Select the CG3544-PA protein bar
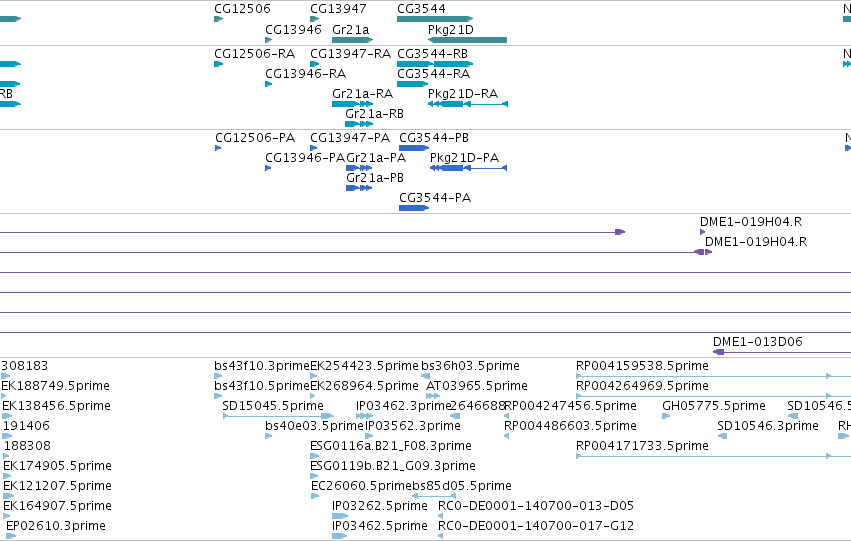The height and width of the screenshot is (541, 851). click(x=414, y=208)
